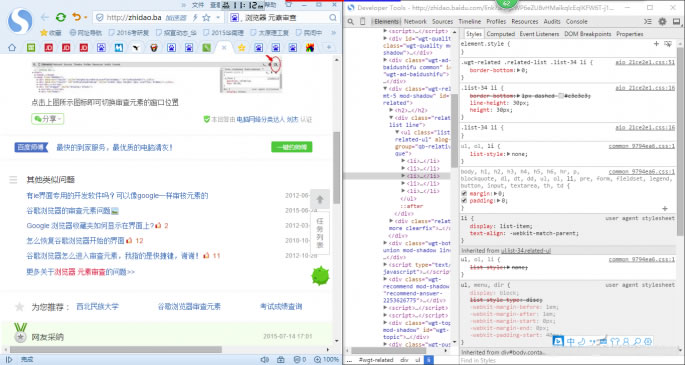Show more bookmarks via overflow chevron
The width and height of the screenshot is (685, 365).
[333, 33]
